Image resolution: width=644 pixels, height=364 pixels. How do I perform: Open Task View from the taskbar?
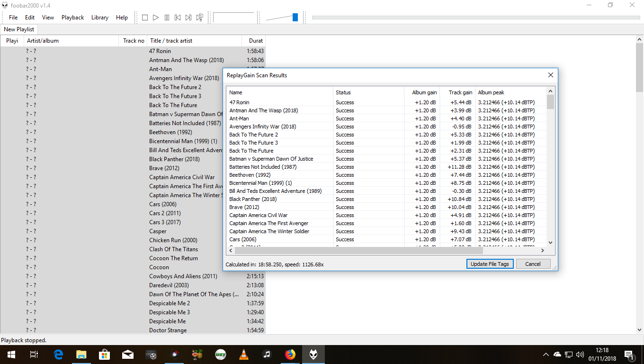tap(34, 355)
